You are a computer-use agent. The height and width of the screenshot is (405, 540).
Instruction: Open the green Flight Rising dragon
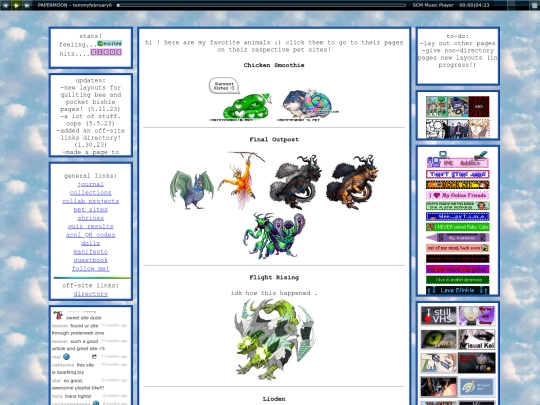(x=274, y=340)
